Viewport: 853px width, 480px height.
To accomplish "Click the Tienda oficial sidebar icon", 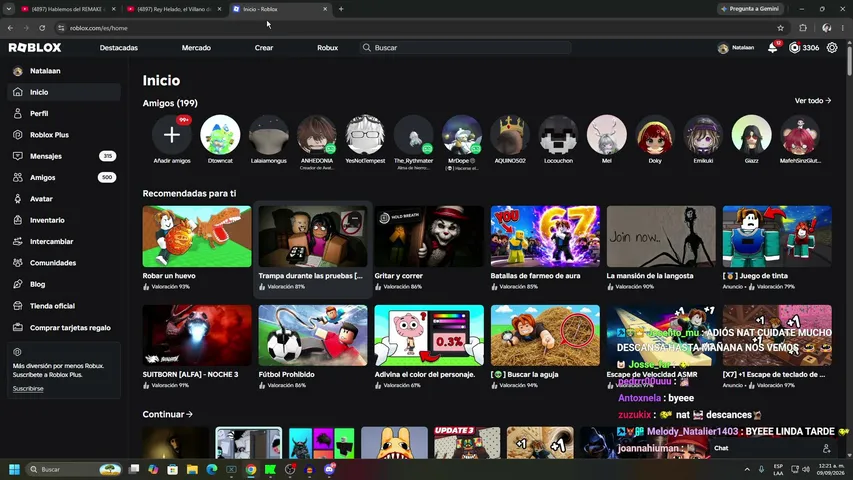I will [18, 306].
